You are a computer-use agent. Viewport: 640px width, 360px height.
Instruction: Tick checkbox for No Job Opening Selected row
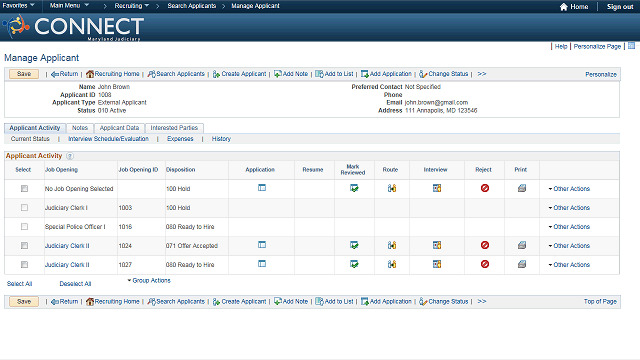(24, 189)
